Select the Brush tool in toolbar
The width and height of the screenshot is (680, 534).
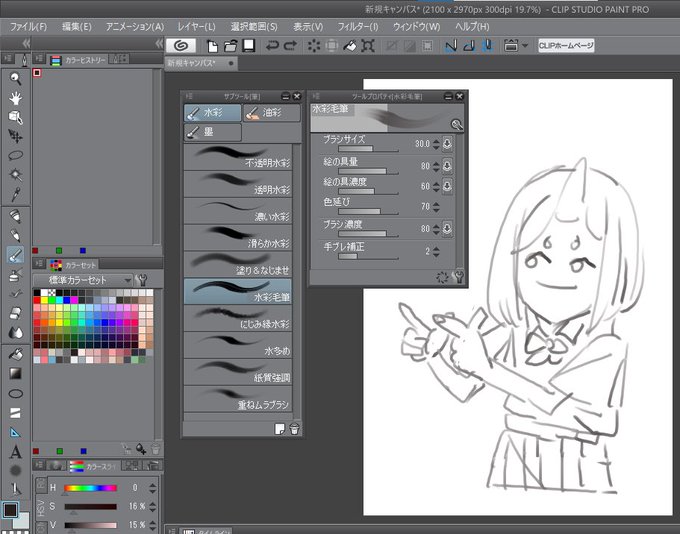tap(16, 255)
